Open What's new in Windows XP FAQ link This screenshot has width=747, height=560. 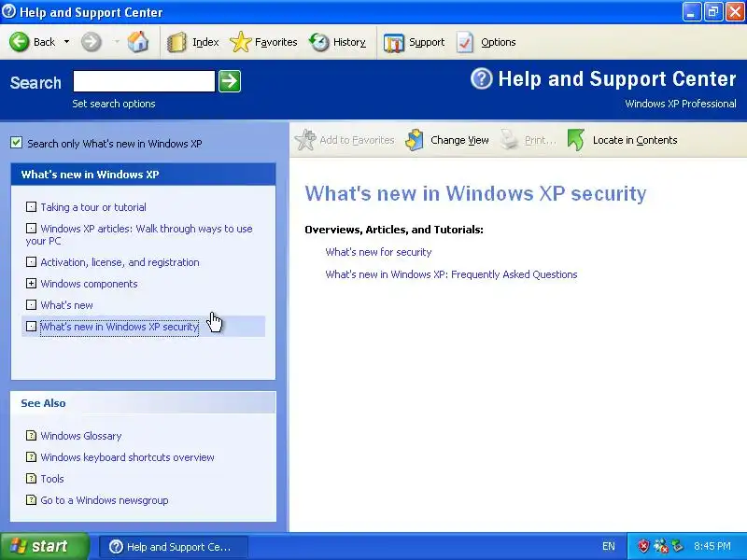pos(451,274)
